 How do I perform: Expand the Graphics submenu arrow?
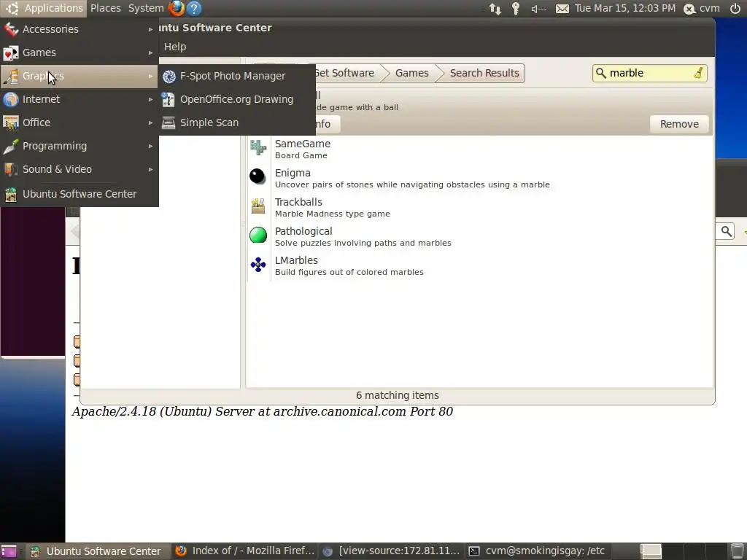(150, 76)
